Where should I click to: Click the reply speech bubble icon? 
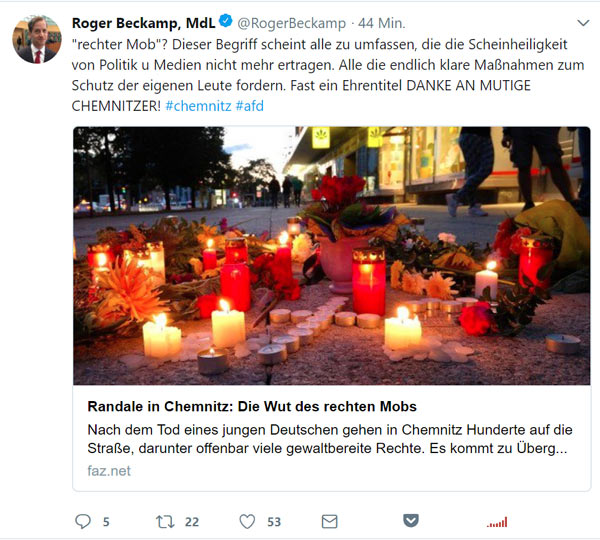[x=83, y=521]
